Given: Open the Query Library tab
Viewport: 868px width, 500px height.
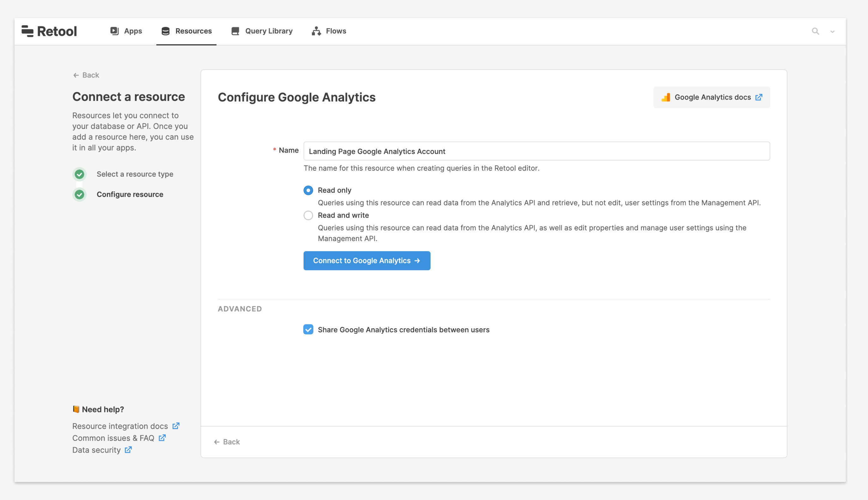Looking at the screenshot, I should [x=262, y=31].
